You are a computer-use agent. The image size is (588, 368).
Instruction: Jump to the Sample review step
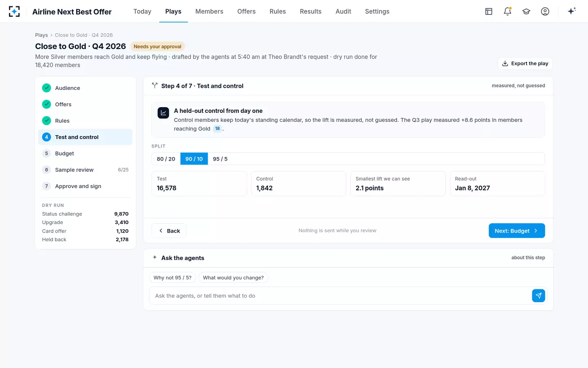85,170
